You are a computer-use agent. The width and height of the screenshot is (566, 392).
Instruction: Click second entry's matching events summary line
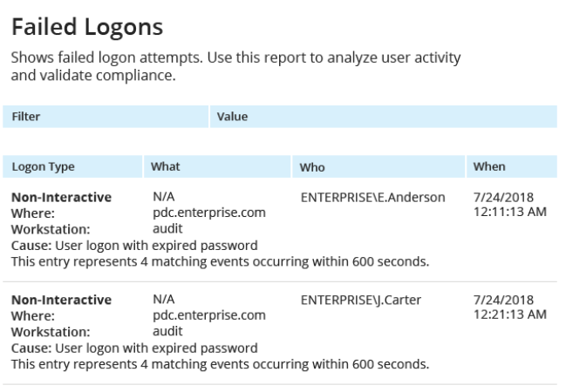[x=219, y=363]
